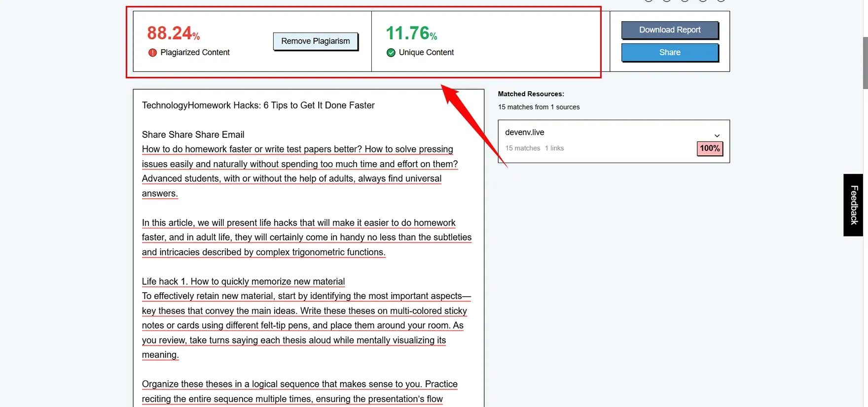Click the red plagiarized content alert icon
The height and width of the screenshot is (407, 868).
152,53
